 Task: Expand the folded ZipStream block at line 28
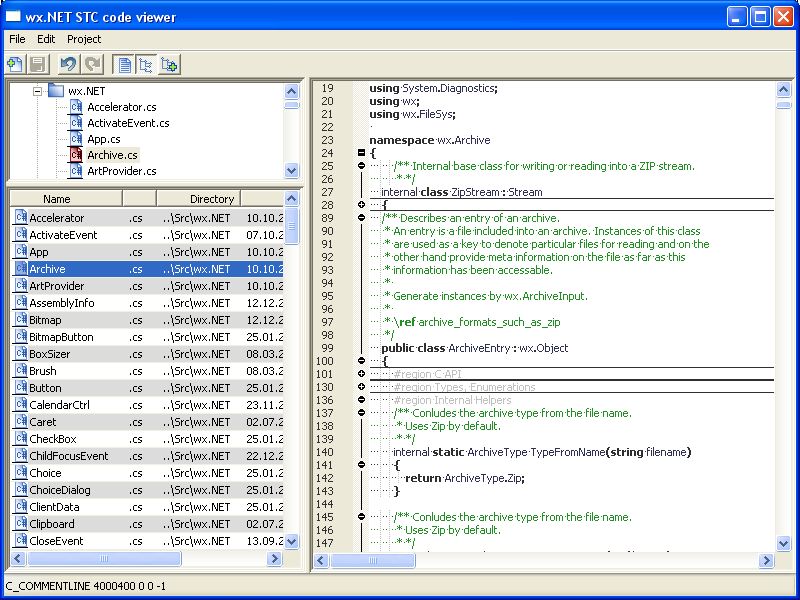(x=361, y=205)
